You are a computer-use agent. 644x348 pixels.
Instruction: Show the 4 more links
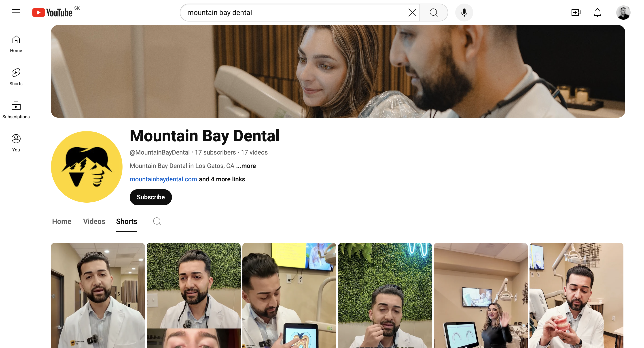[x=222, y=179]
